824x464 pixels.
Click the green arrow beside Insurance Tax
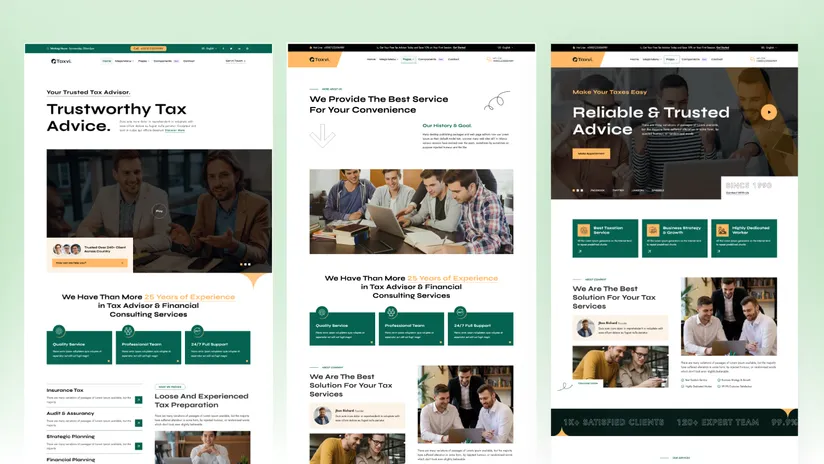tap(138, 400)
